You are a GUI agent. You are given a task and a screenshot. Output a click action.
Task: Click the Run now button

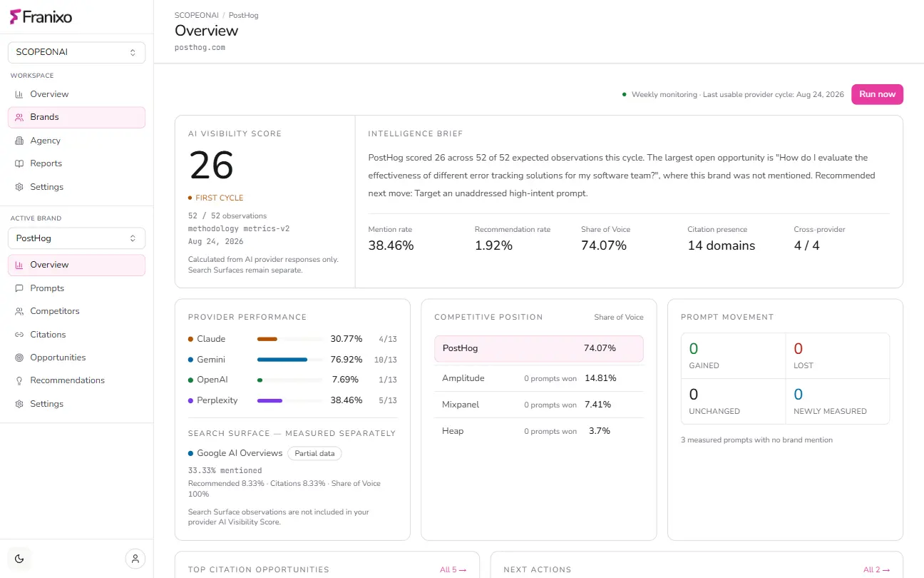877,94
